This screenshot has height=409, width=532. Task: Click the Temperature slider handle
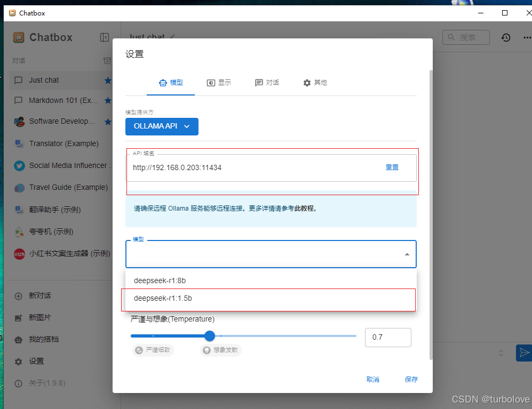pos(210,336)
